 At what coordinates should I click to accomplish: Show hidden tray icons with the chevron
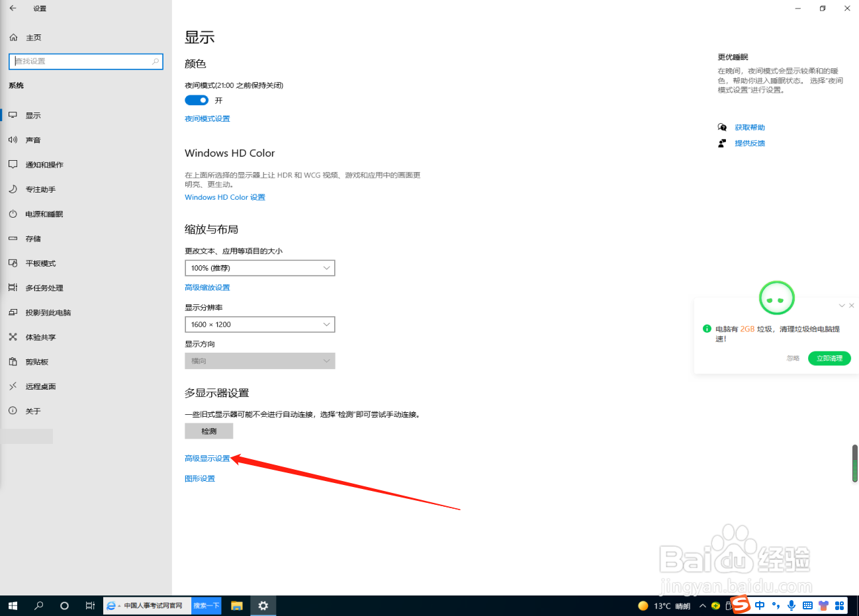(703, 606)
